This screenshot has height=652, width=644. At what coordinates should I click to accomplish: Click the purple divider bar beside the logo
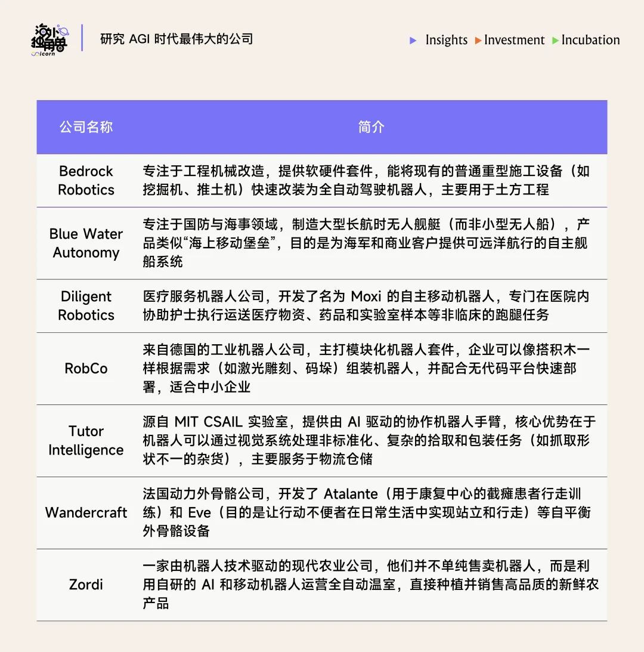click(82, 38)
